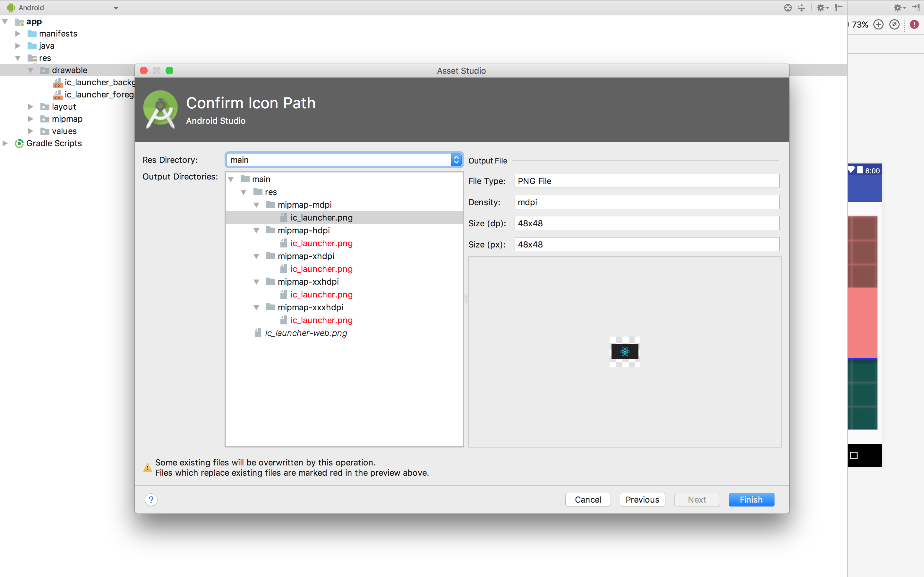
Task: Select the ic_launcher.png under mipmap-xhdpi
Action: point(321,269)
